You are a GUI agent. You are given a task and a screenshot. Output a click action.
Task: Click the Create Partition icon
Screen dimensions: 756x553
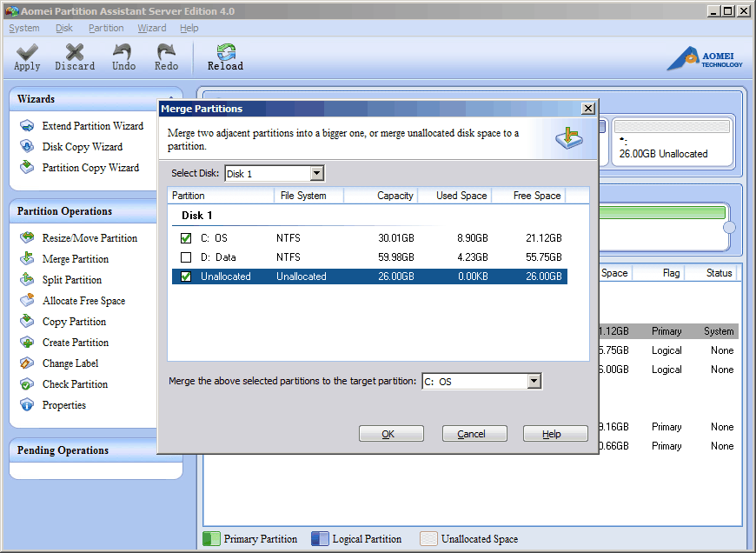pos(27,342)
